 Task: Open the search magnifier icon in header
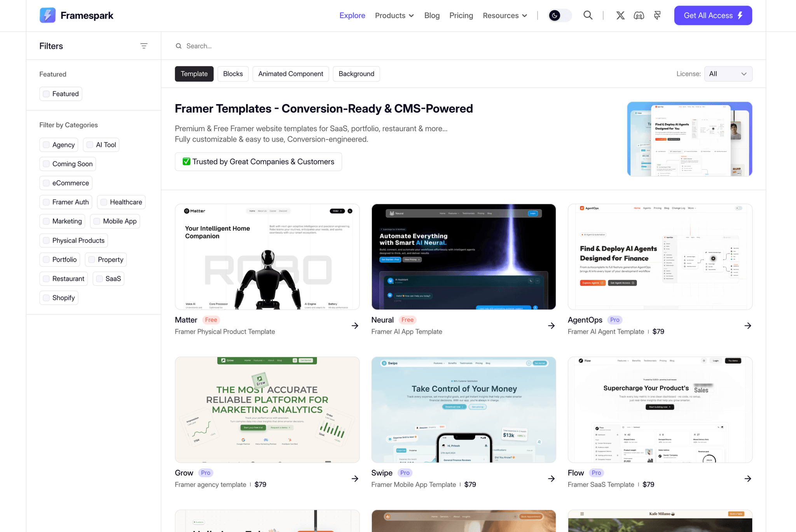click(x=588, y=16)
